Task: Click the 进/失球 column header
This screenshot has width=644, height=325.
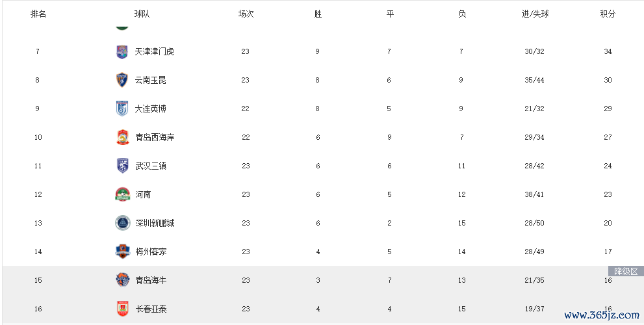Action: 535,14
